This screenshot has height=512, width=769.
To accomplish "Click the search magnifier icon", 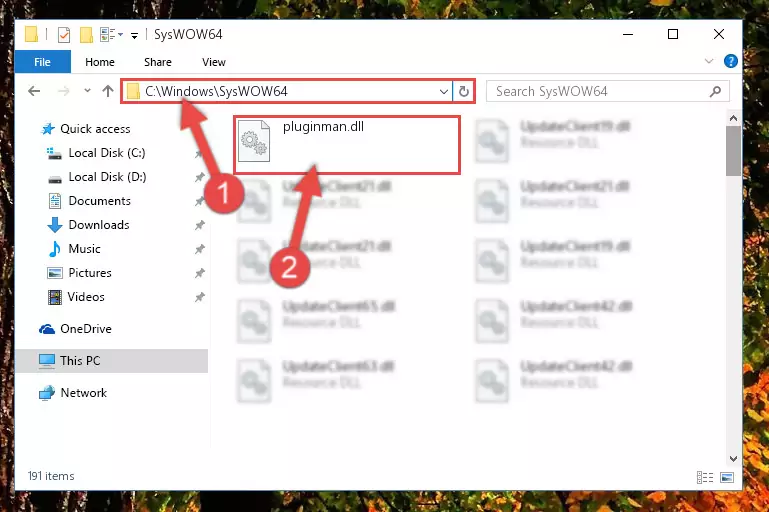I will click(x=716, y=91).
